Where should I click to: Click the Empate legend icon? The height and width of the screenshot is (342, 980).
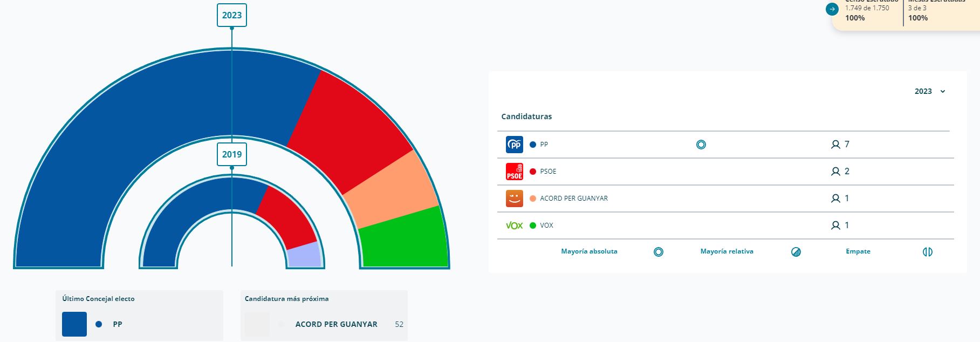(928, 252)
